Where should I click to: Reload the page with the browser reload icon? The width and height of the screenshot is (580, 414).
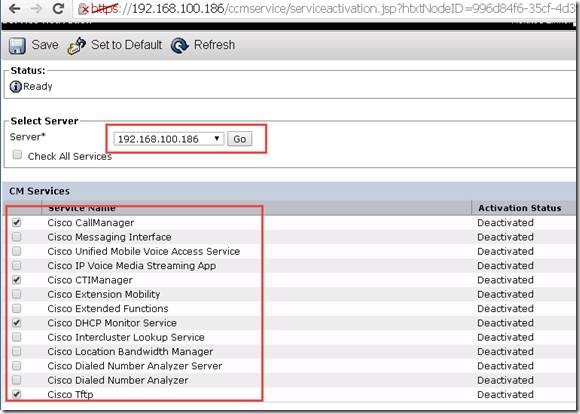[58, 8]
